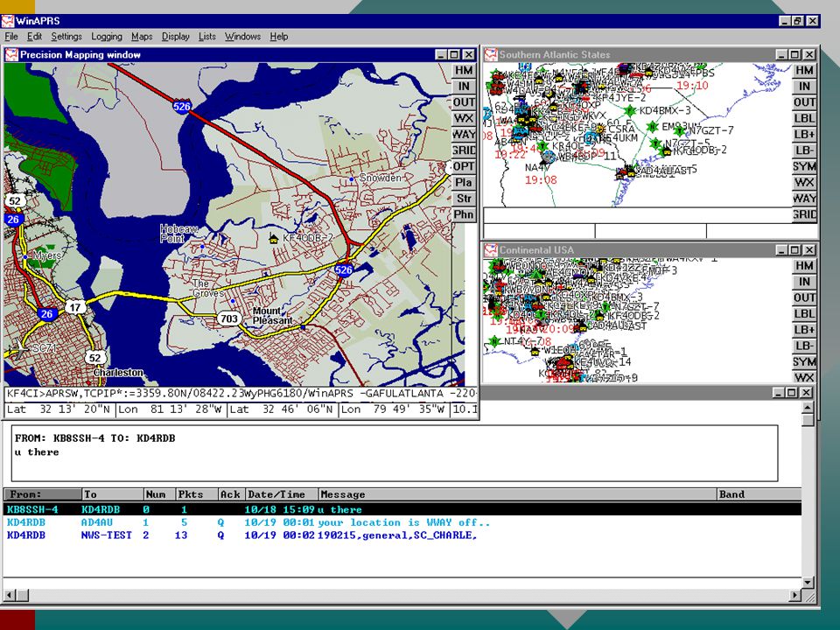The width and height of the screenshot is (840, 630).
Task: Click the message window scroll-up arrow
Action: coord(808,409)
